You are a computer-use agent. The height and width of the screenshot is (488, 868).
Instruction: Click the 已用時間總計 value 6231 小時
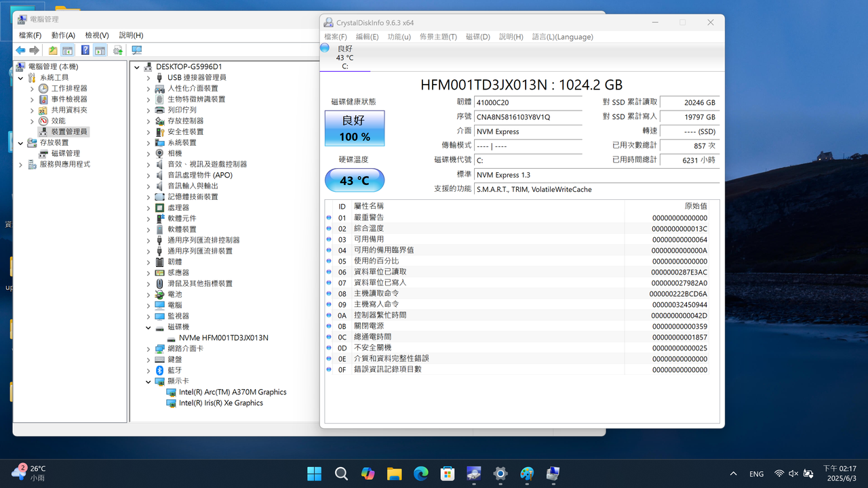click(690, 160)
